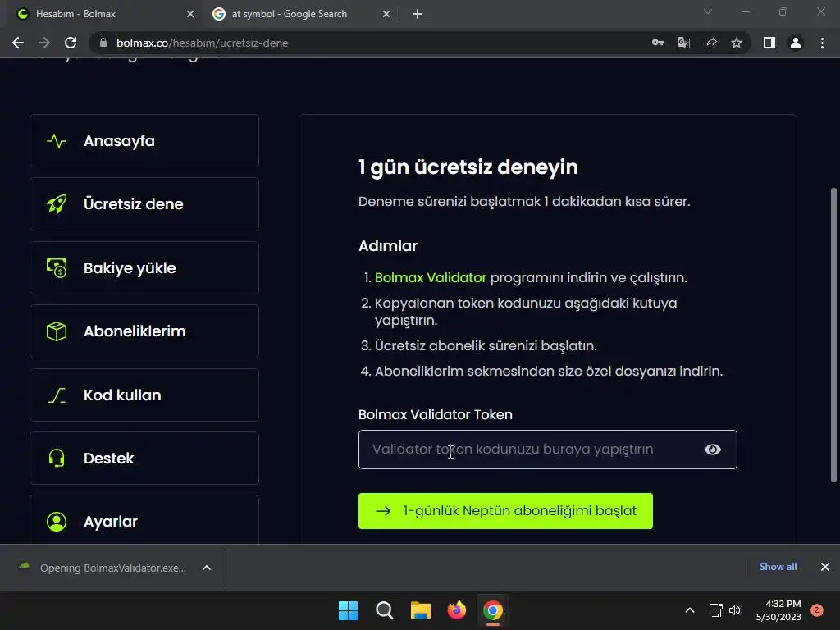Viewport: 840px width, 630px height.
Task: Select Bakiye yükle menu item
Action: click(x=144, y=268)
